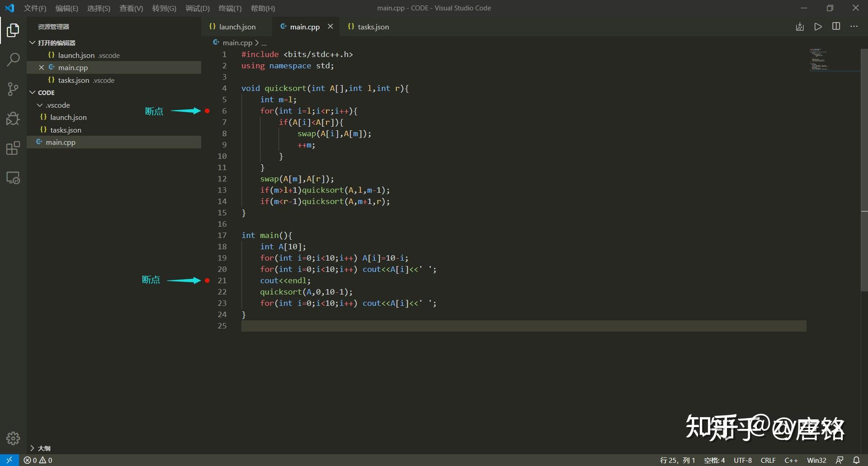Place cursor on empty line 25
Image resolution: width=868 pixels, height=466 pixels.
524,326
